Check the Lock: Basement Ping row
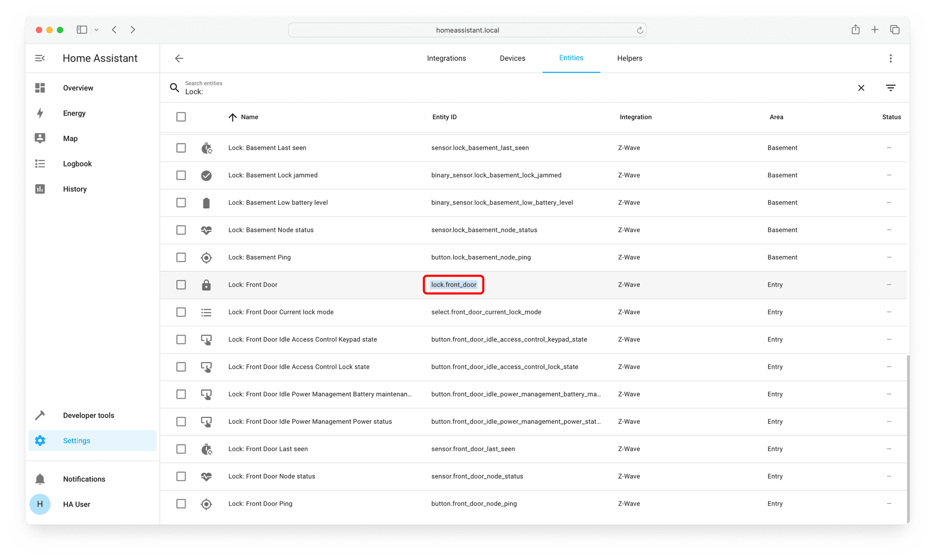This screenshot has width=935, height=560. point(181,258)
